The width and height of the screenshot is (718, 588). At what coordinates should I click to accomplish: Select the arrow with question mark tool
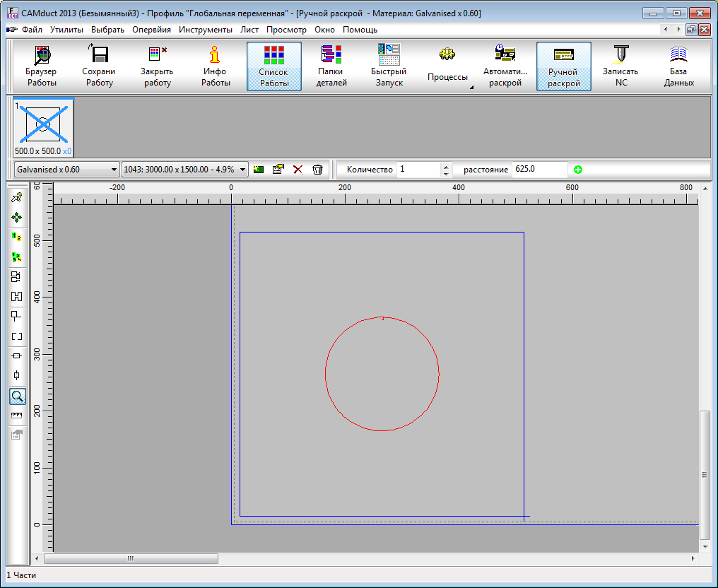(17, 198)
